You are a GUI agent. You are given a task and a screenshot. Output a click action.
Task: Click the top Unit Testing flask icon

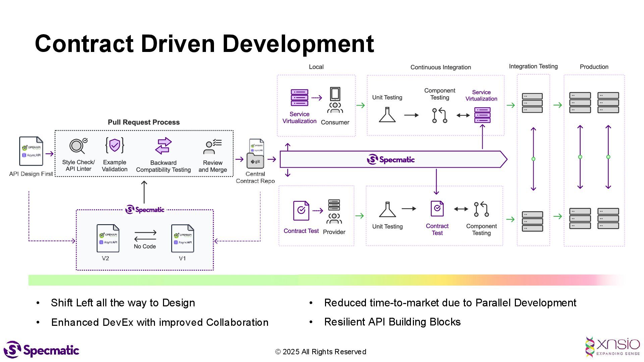pyautogui.click(x=387, y=115)
